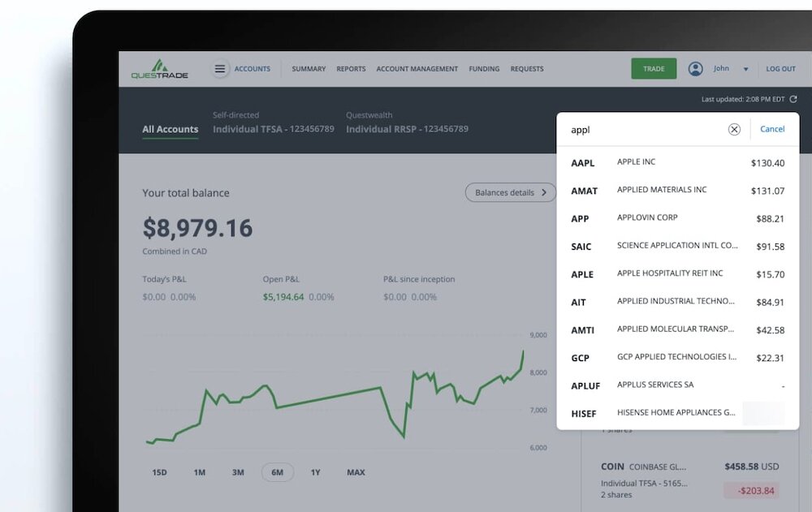Screen dimensions: 812x512
Task: Go to the Funding menu item
Action: [x=484, y=69]
